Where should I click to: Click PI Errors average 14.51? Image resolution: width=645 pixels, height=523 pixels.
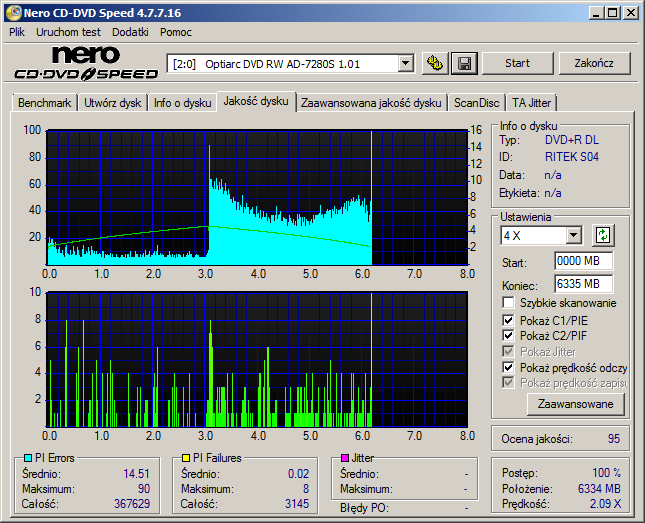click(136, 474)
